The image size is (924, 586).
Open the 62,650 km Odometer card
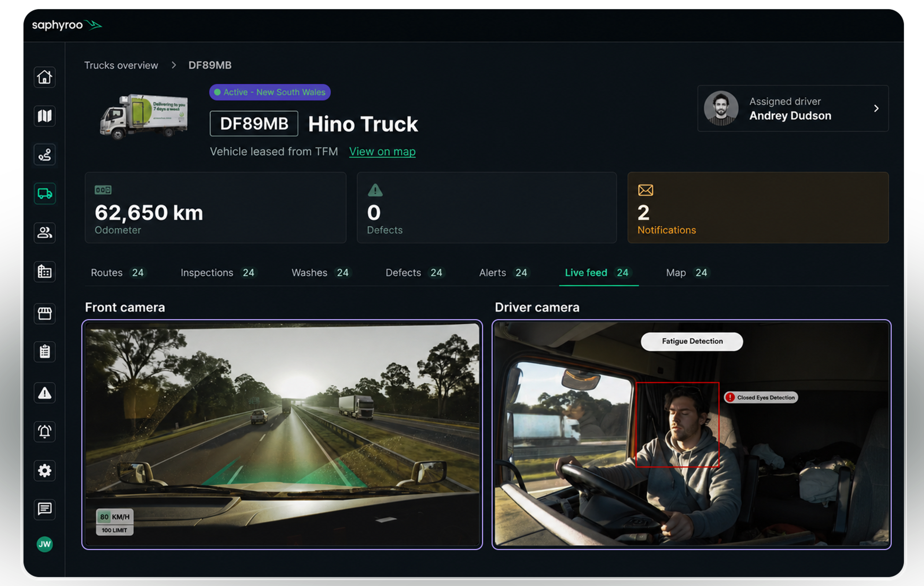[x=215, y=208]
